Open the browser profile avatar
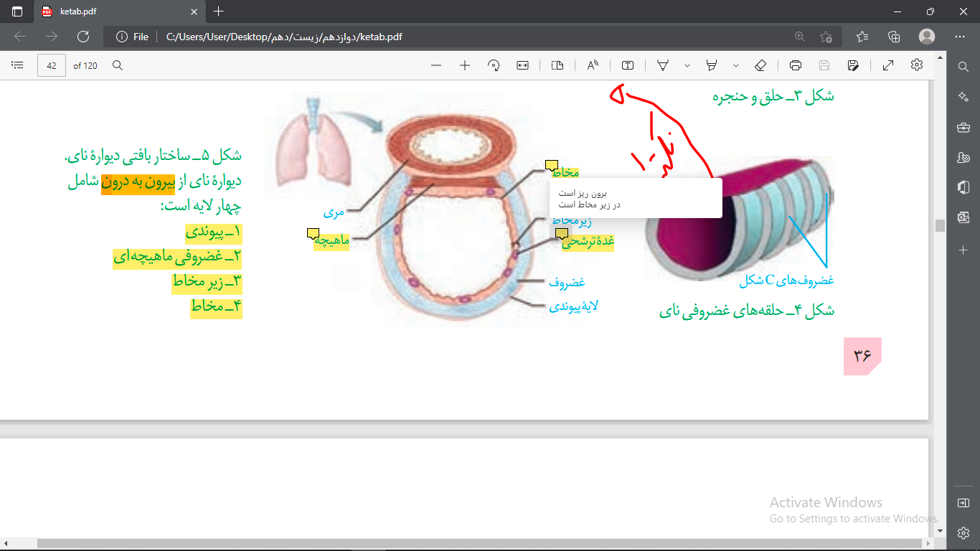The image size is (980, 551). point(927,37)
